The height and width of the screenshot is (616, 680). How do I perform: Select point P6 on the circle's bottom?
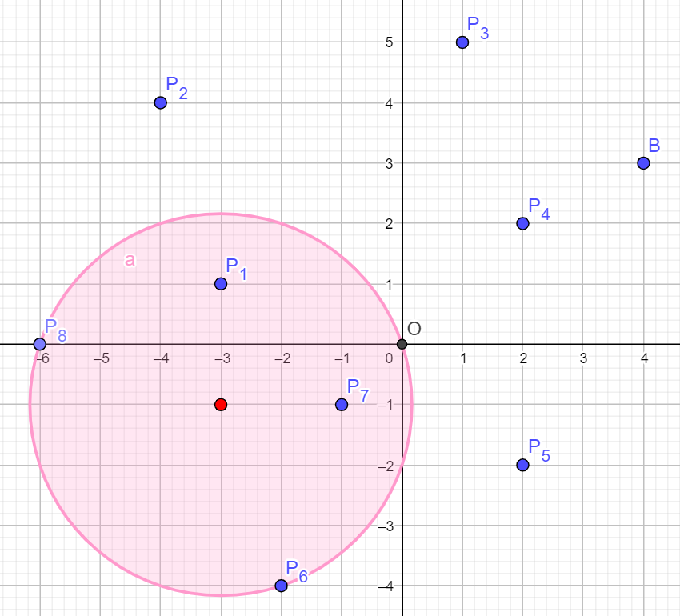click(x=281, y=586)
